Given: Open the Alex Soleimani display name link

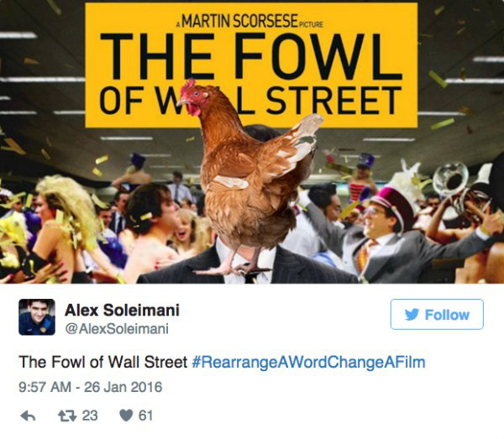Looking at the screenshot, I should [x=122, y=311].
